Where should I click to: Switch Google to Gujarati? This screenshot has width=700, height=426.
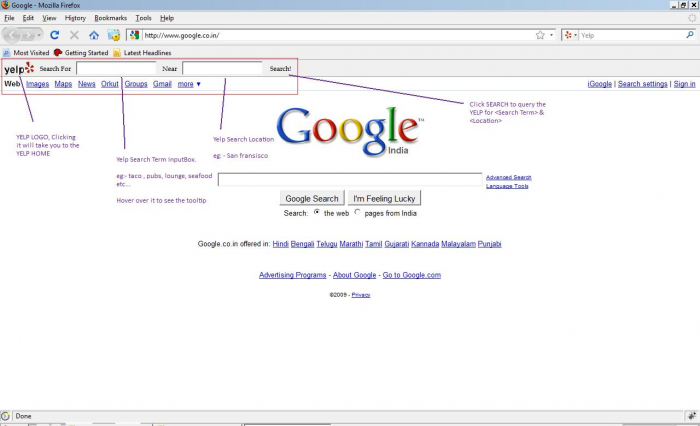pos(396,244)
